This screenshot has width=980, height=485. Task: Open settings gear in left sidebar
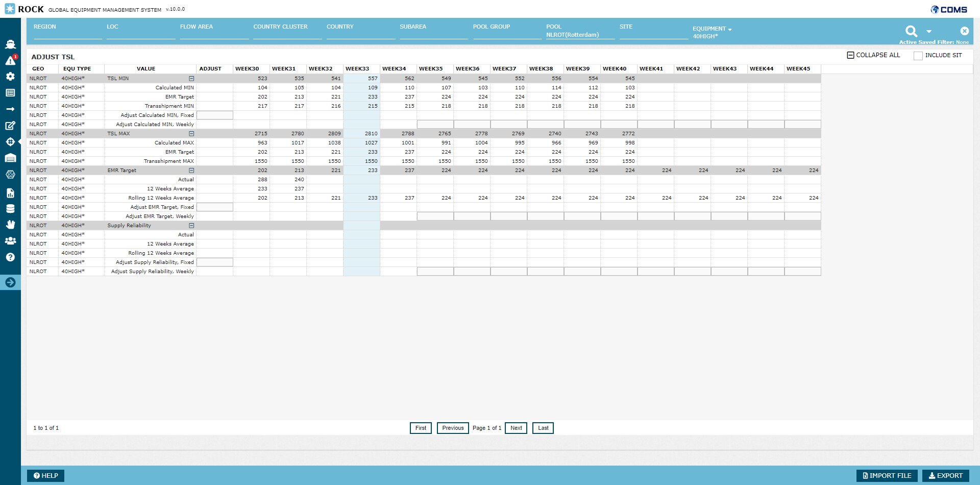[10, 77]
